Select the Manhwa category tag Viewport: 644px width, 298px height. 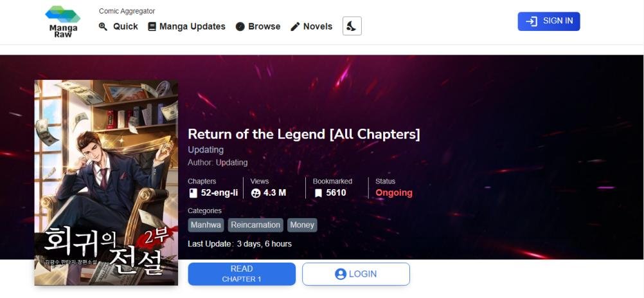click(206, 225)
